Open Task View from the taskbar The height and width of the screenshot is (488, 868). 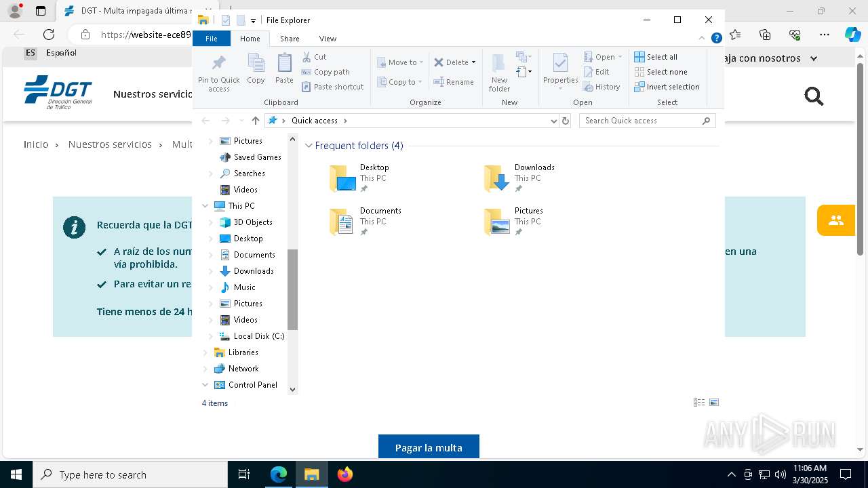click(x=244, y=474)
